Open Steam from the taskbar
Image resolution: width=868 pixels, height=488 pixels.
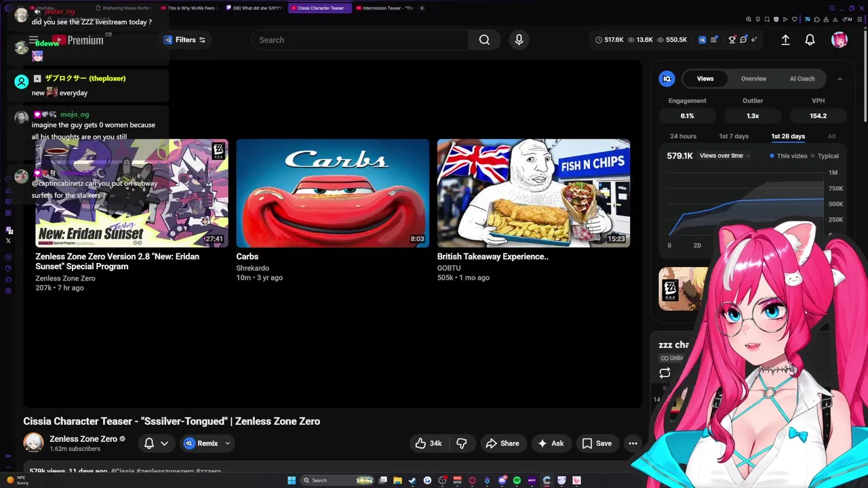click(412, 481)
